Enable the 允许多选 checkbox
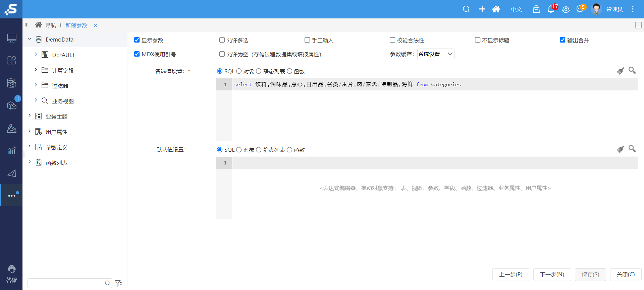The height and width of the screenshot is (290, 644). [x=222, y=40]
